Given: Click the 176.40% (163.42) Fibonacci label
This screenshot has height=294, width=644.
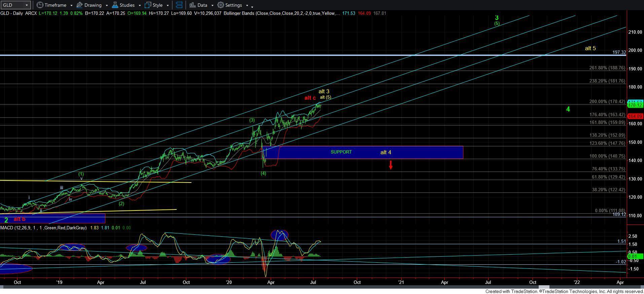Looking at the screenshot, I should (607, 115).
